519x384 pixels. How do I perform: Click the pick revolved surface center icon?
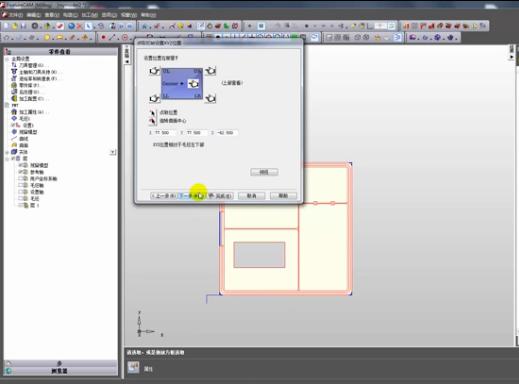(x=152, y=121)
